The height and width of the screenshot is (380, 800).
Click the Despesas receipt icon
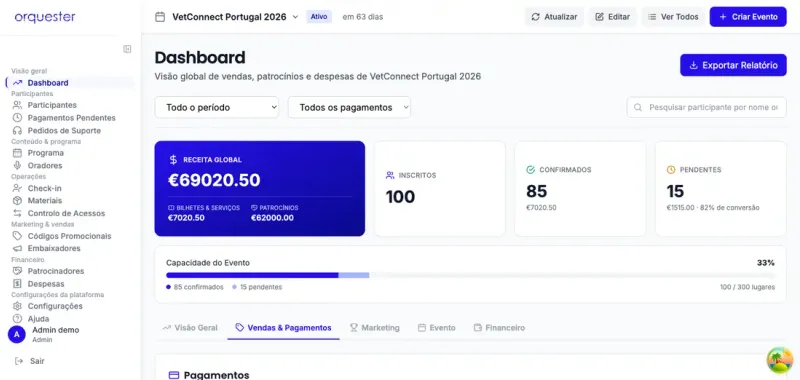point(17,284)
